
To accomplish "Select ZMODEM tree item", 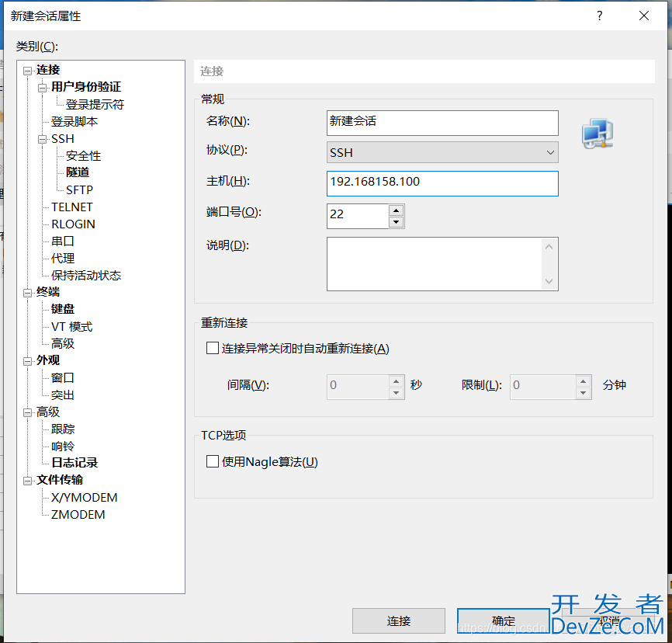I will pyautogui.click(x=78, y=514).
